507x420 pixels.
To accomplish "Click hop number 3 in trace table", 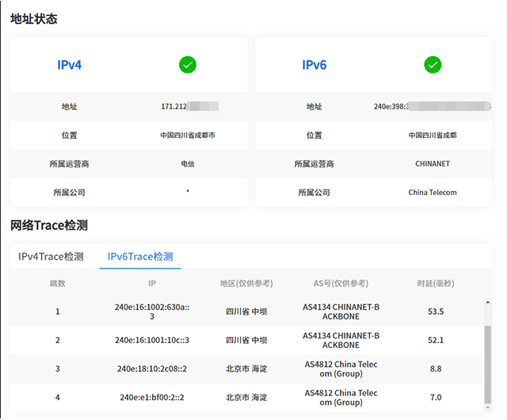I will point(58,368).
